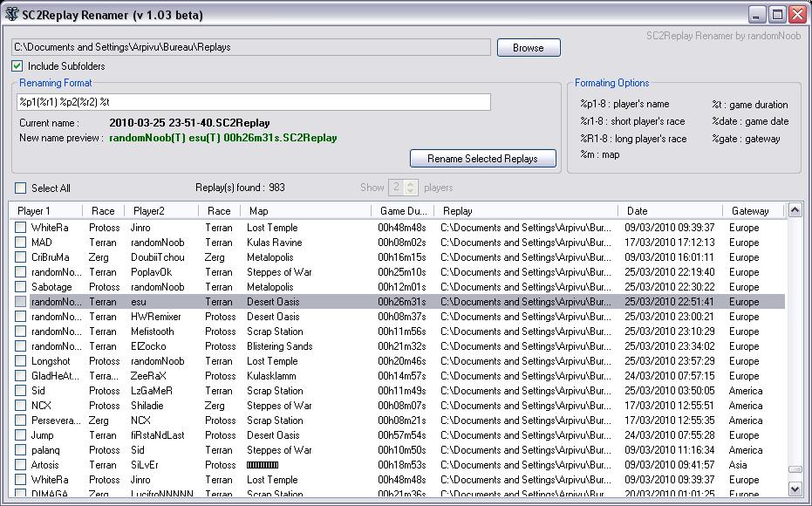Tick the checkbox for MAD replay row
This screenshot has height=506, width=812.
[20, 242]
